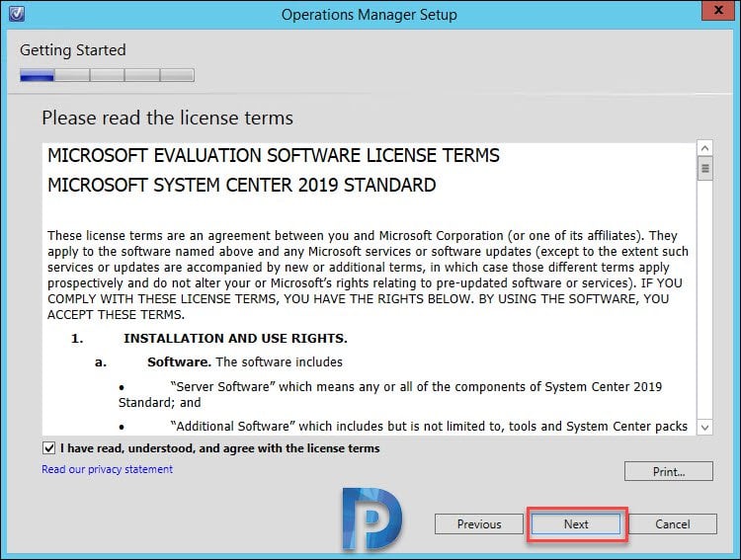Viewport: 741px width, 560px height.
Task: Click the license scrollbar thumb
Action: pos(704,168)
